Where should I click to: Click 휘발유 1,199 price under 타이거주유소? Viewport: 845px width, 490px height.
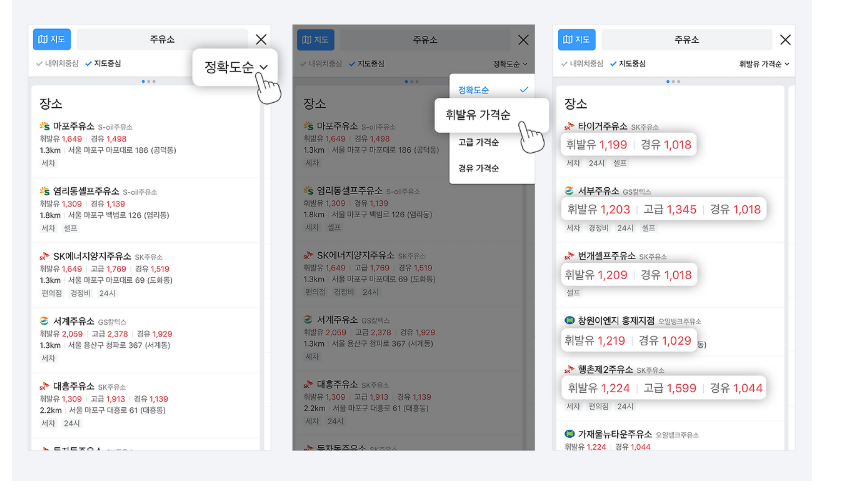click(x=597, y=144)
